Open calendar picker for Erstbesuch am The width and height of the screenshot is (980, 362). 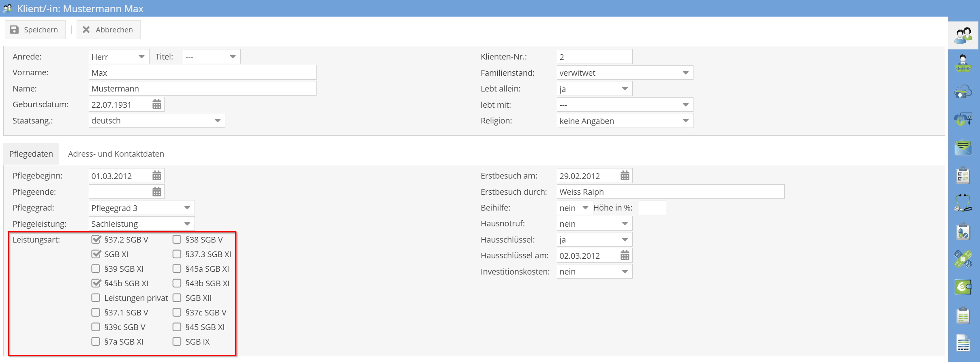tap(625, 176)
